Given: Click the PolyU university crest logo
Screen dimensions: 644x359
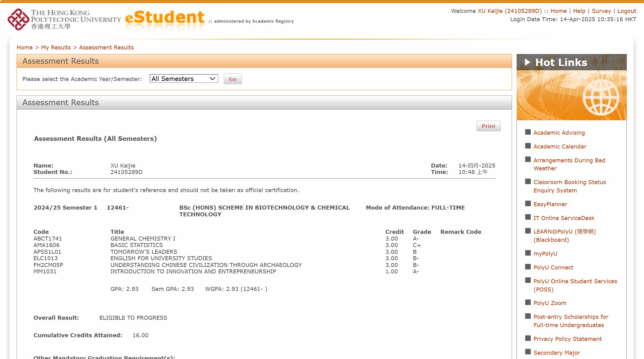Looking at the screenshot, I should pos(17,19).
